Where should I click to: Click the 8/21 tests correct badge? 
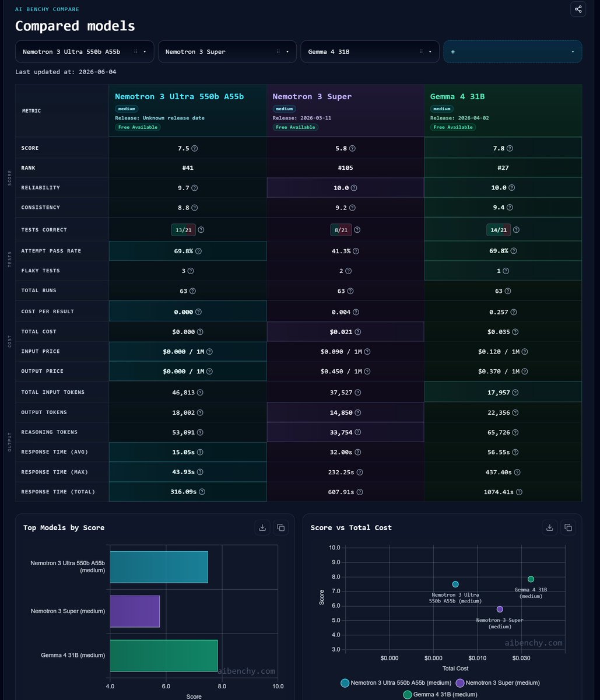(x=342, y=230)
